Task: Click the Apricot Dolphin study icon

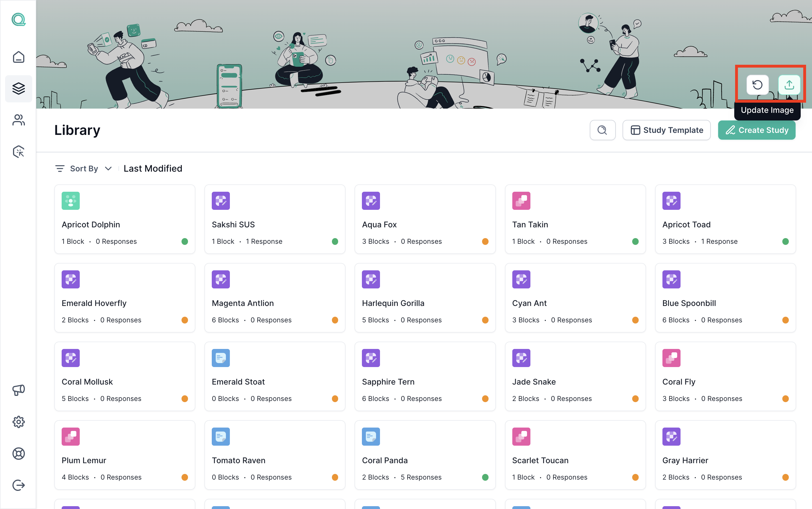Action: coord(71,201)
